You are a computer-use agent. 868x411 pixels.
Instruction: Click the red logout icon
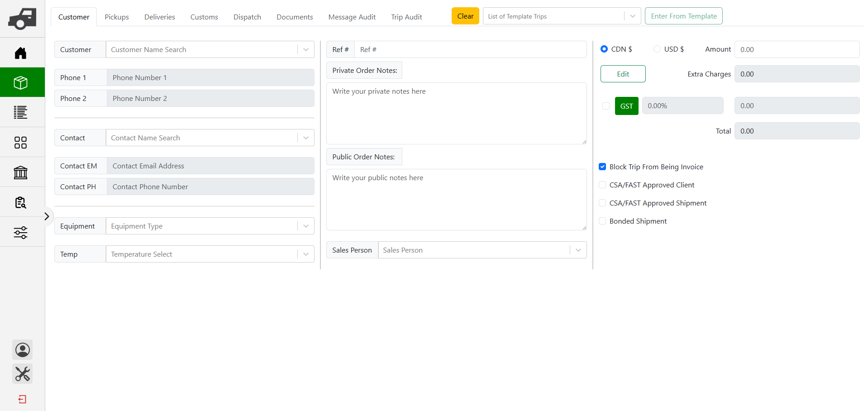click(22, 399)
